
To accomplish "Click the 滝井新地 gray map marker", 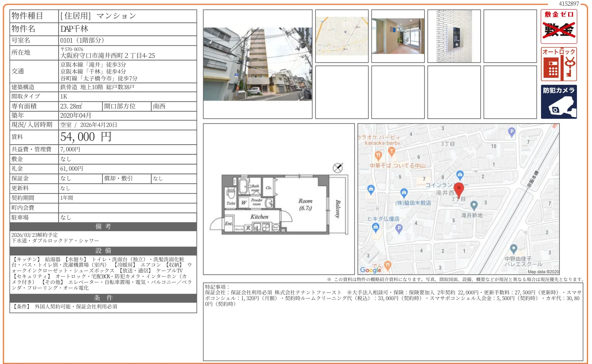I will tap(474, 205).
